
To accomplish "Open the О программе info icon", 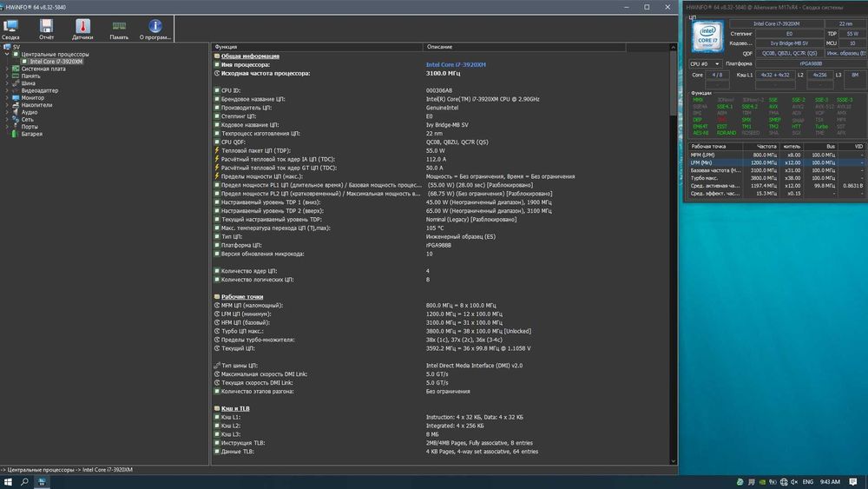I will pos(155,30).
